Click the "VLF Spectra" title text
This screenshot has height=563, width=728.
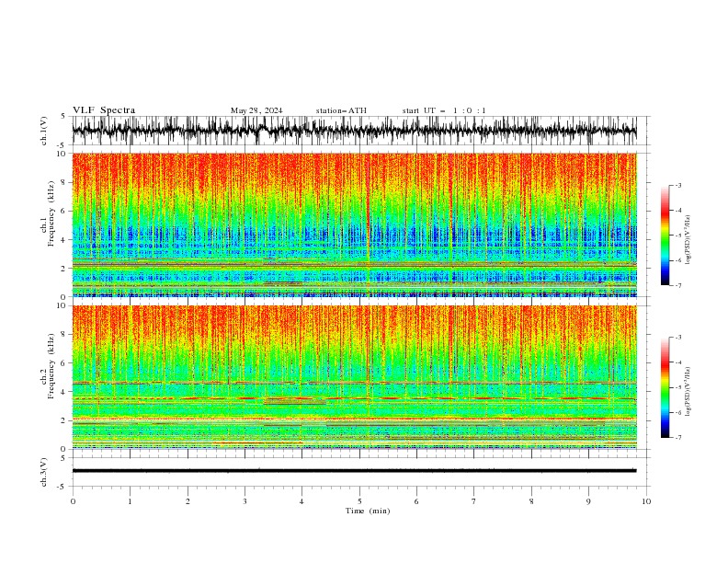tap(104, 110)
